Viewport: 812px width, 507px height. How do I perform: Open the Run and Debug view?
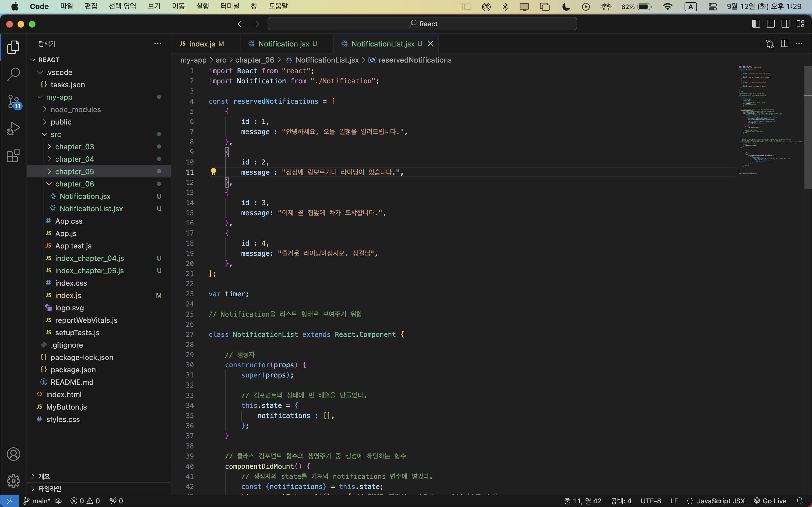click(14, 128)
